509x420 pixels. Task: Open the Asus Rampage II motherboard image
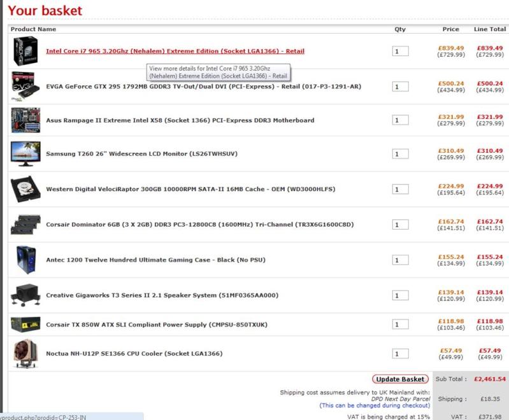(25, 120)
